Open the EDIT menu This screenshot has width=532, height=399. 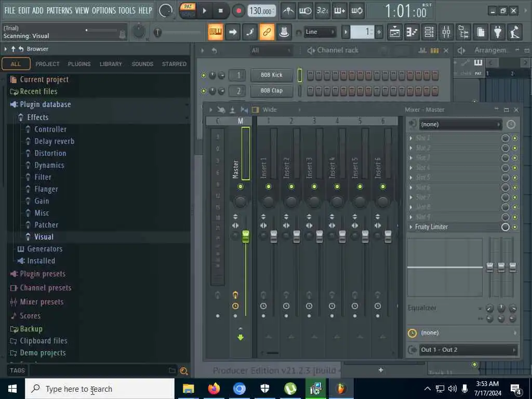click(x=24, y=10)
